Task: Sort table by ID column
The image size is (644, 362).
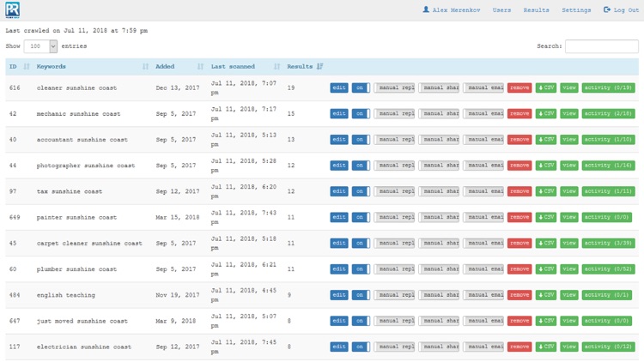Action: tap(19, 67)
